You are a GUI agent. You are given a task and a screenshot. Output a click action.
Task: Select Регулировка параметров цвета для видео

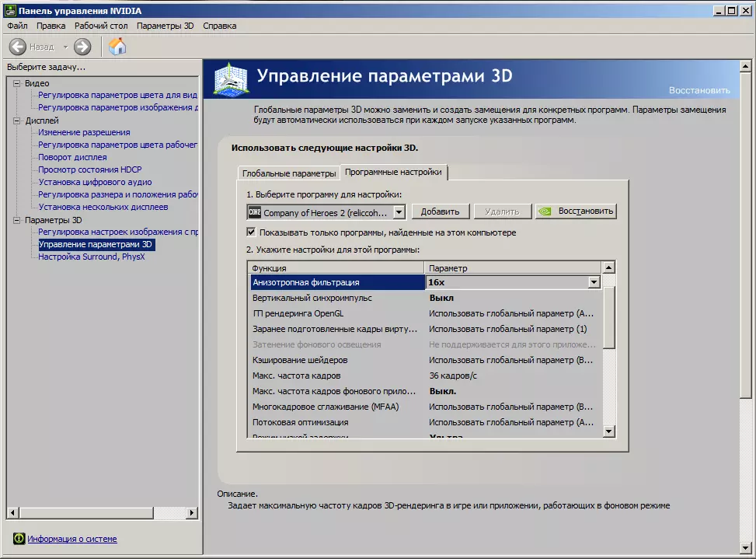pos(117,95)
